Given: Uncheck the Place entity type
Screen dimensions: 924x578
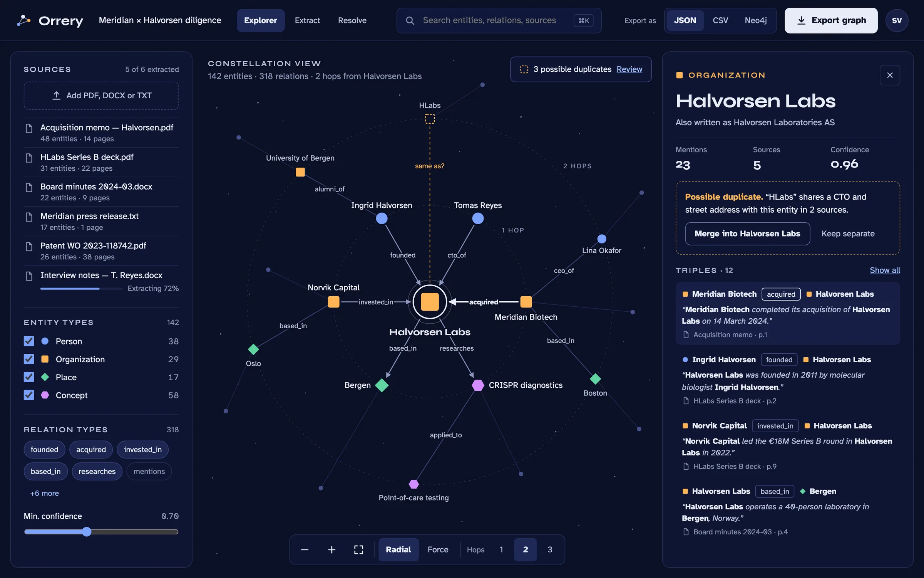Looking at the screenshot, I should [x=29, y=377].
